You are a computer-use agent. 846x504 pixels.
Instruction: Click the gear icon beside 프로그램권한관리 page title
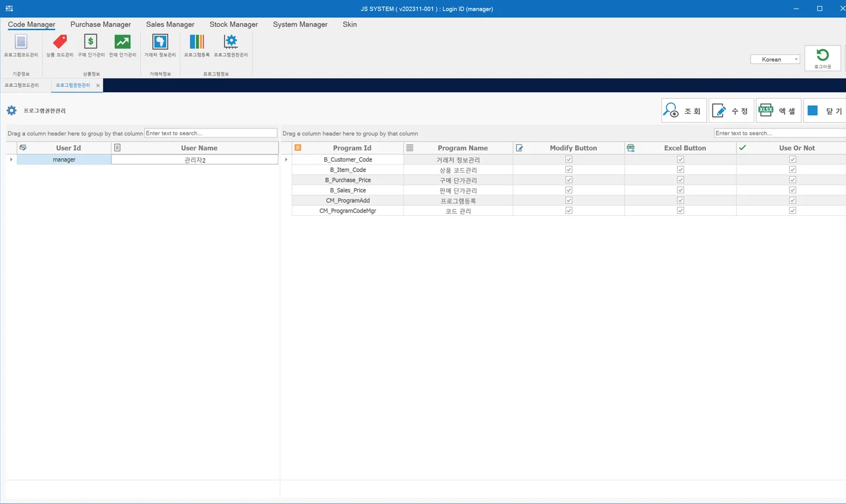click(11, 111)
